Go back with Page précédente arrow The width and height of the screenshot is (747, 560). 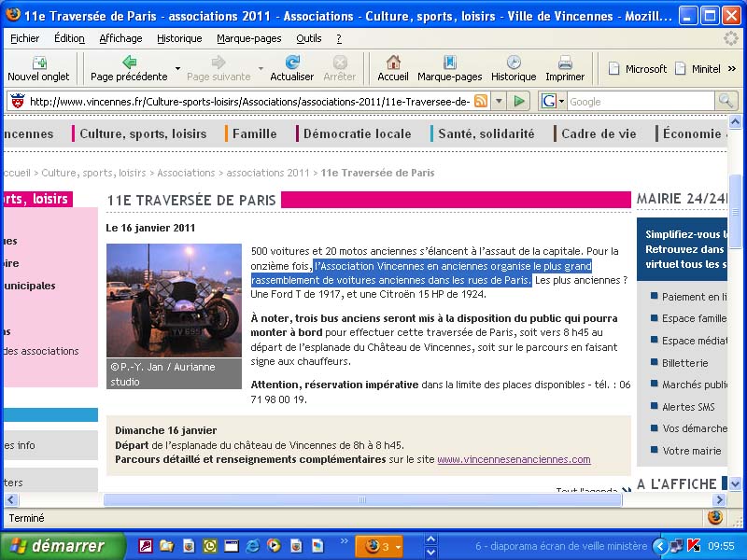pyautogui.click(x=129, y=68)
